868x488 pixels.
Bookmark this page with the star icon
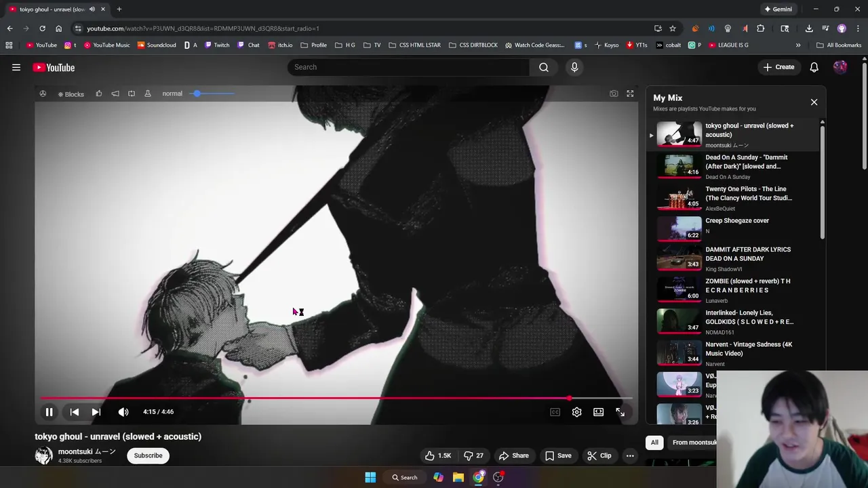point(673,28)
